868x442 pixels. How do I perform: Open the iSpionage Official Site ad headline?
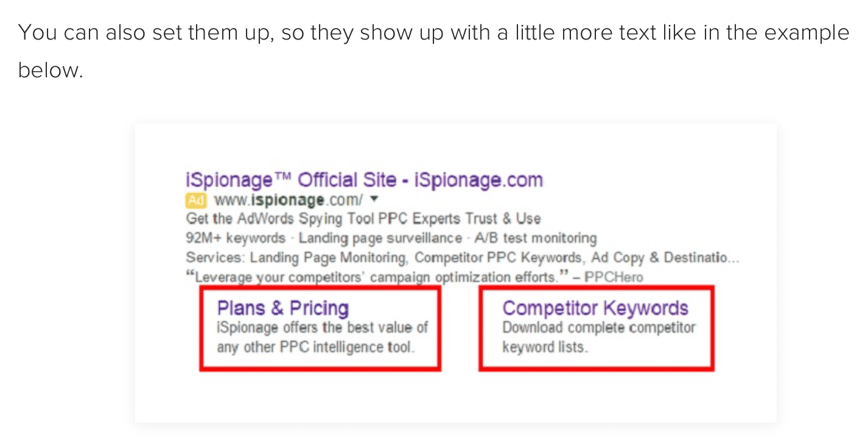click(x=363, y=180)
